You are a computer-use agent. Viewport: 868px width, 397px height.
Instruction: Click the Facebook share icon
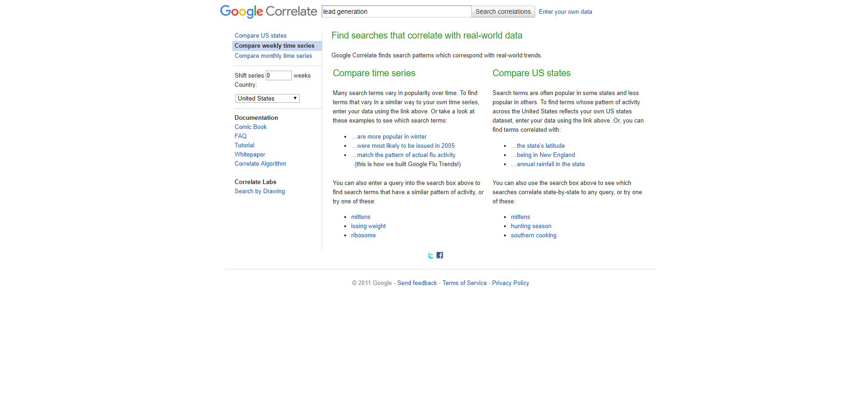pyautogui.click(x=440, y=255)
